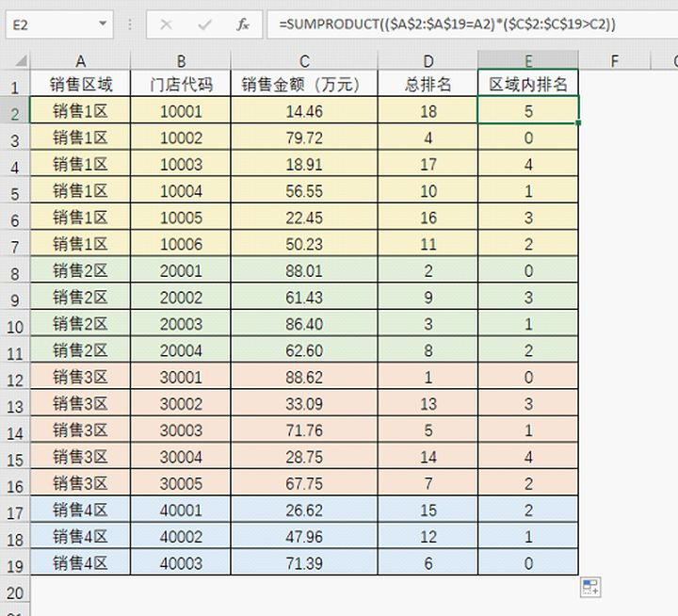The image size is (678, 616).
Task: Select cell with amount 71.39
Action: click(304, 563)
